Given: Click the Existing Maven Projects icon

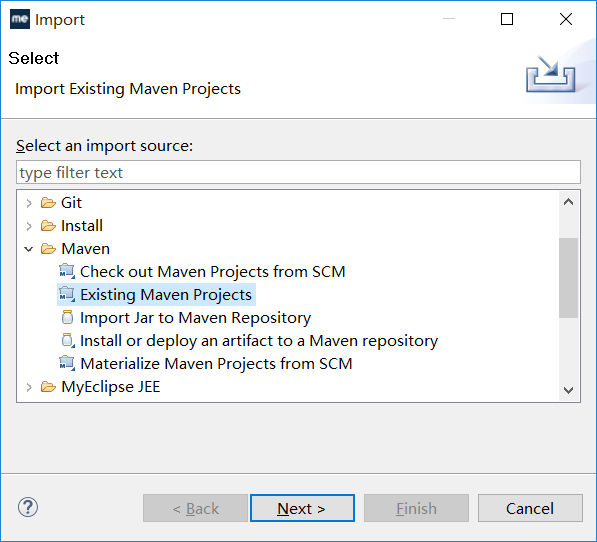Looking at the screenshot, I should (x=67, y=294).
